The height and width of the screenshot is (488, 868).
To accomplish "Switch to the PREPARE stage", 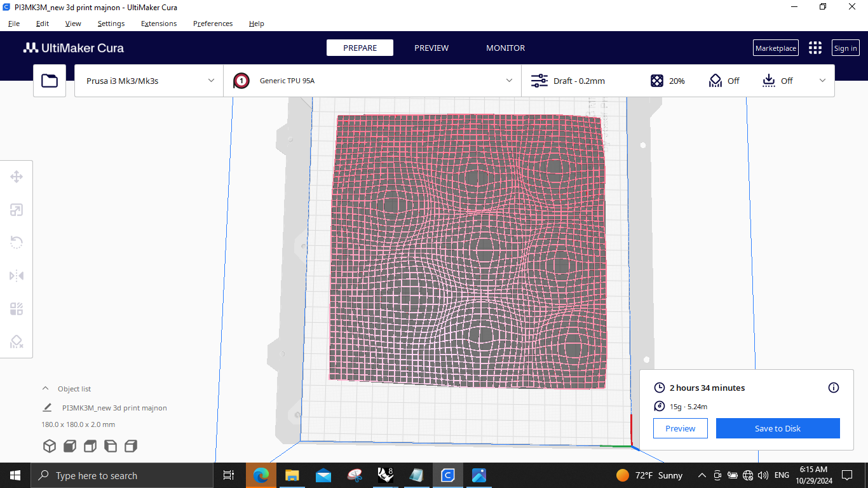I will tap(360, 48).
